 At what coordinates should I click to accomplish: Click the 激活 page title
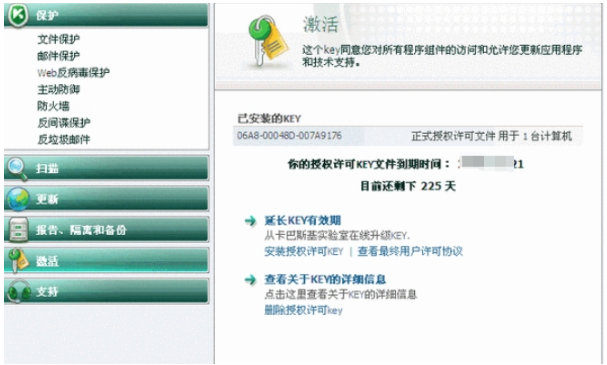(x=320, y=25)
